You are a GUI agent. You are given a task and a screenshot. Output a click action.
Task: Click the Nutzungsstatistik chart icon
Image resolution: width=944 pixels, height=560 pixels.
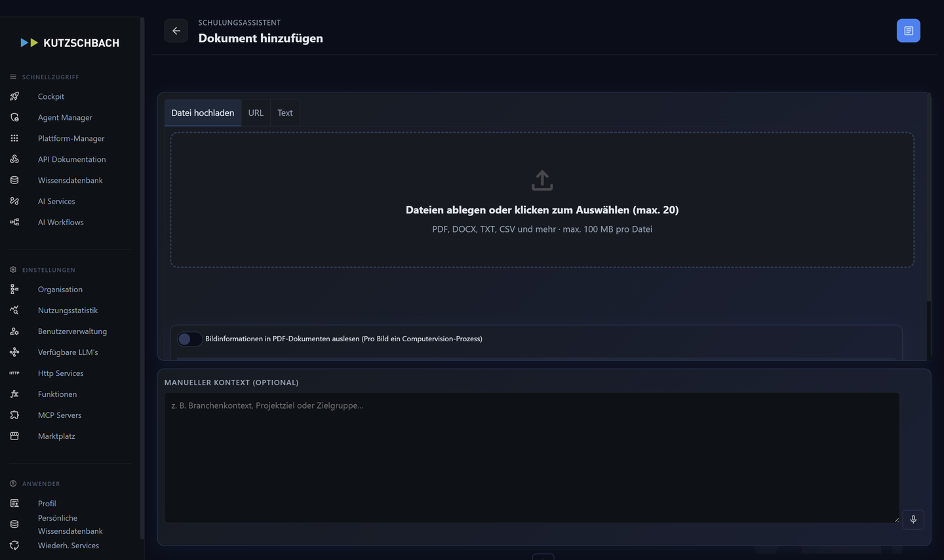[14, 310]
